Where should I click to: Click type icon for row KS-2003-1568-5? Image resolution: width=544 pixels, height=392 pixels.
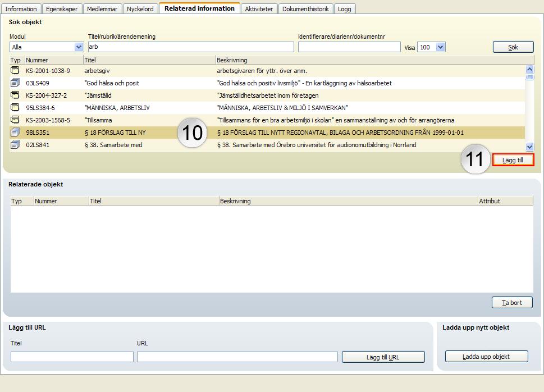15,120
